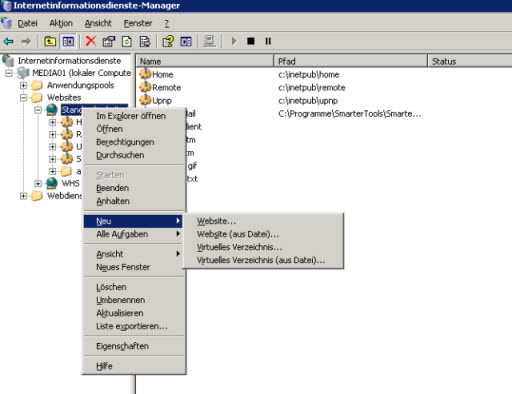This screenshot has width=512, height=394.
Task: Pause the item with pause icon
Action: (268, 41)
